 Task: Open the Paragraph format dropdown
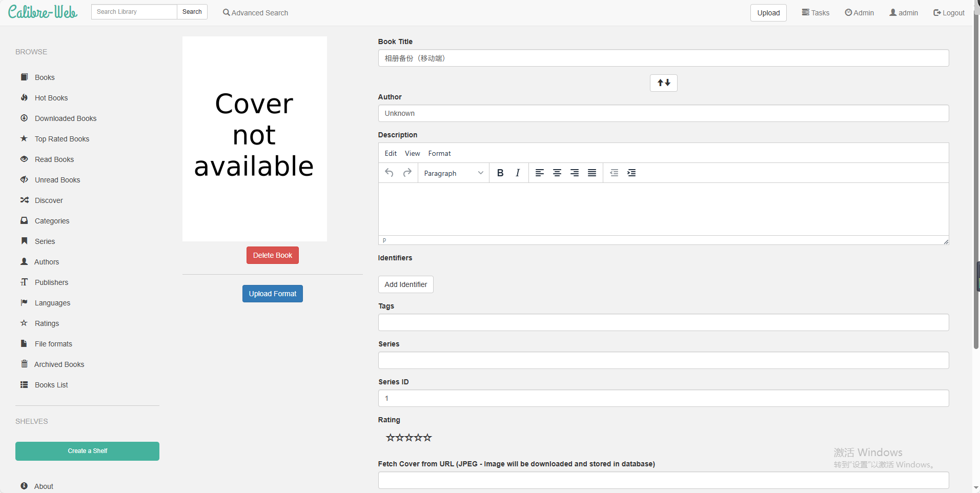[x=454, y=173]
